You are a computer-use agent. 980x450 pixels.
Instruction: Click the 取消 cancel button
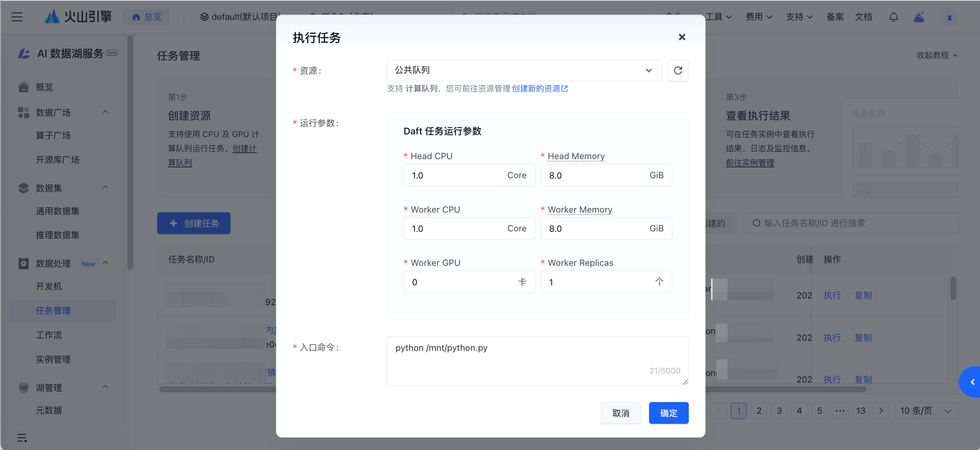[x=620, y=413]
